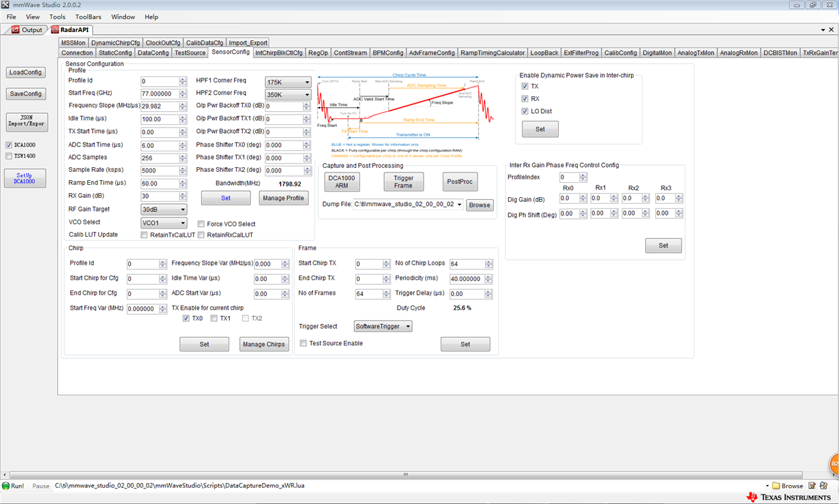Check the RetainRxCalLUT option

201,235
